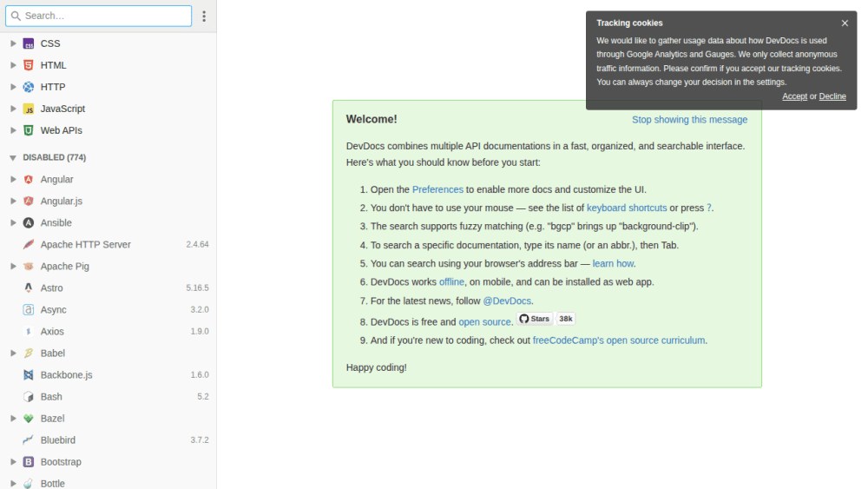Click the Web APIs label
The image size is (868, 489).
pos(61,130)
